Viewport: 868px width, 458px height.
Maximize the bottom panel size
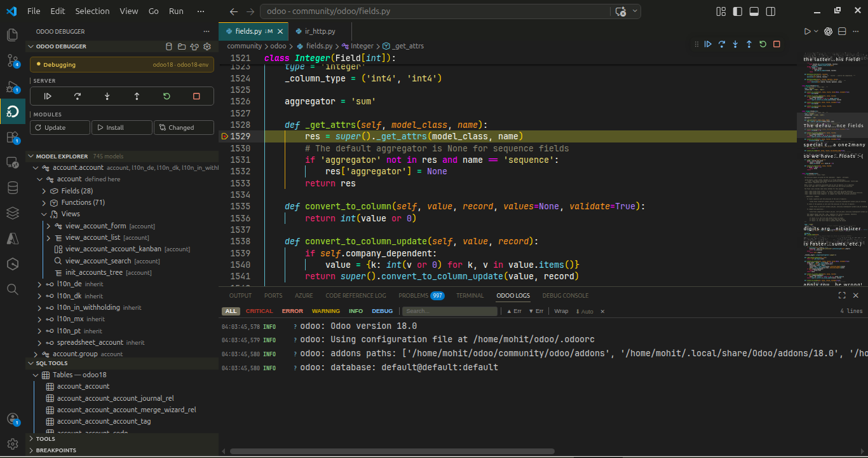pyautogui.click(x=842, y=296)
